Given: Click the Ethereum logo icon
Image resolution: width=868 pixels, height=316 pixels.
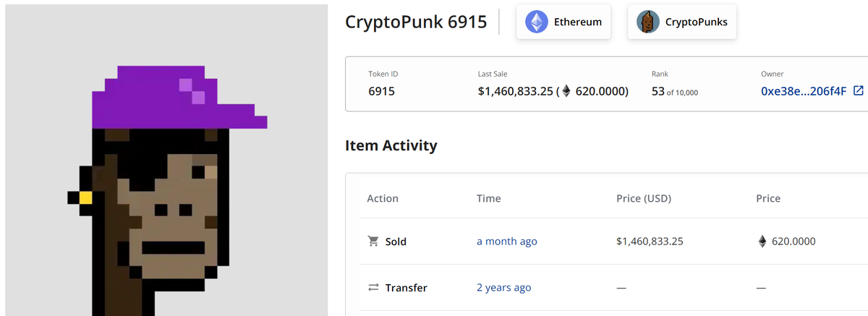Looking at the screenshot, I should click(x=537, y=22).
